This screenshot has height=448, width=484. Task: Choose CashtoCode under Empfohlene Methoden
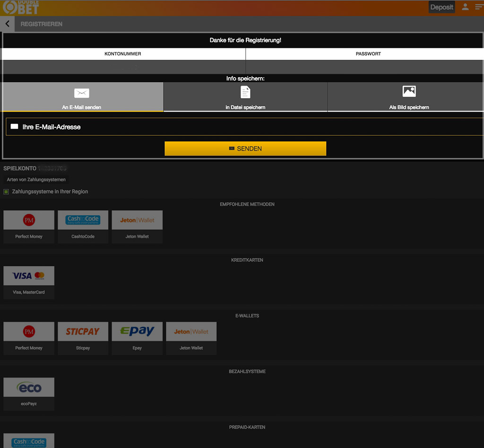pyautogui.click(x=83, y=227)
